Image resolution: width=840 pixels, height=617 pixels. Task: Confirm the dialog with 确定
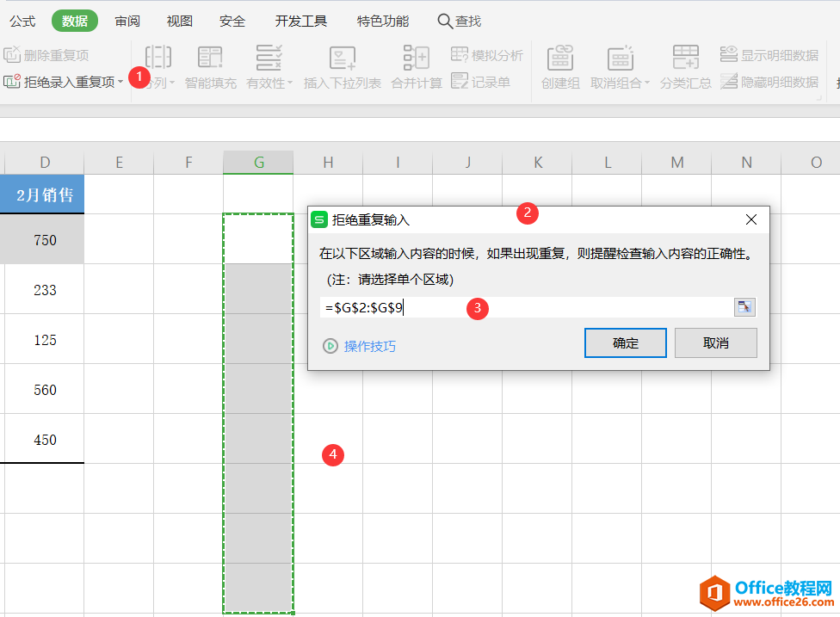click(x=625, y=342)
